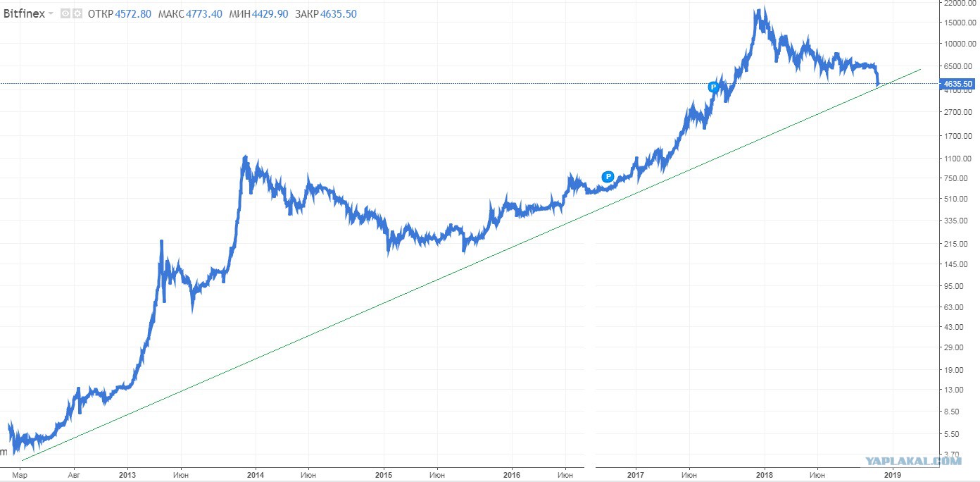The height and width of the screenshot is (482, 980).
Task: Click the Мар time axis label
Action: pos(20,476)
